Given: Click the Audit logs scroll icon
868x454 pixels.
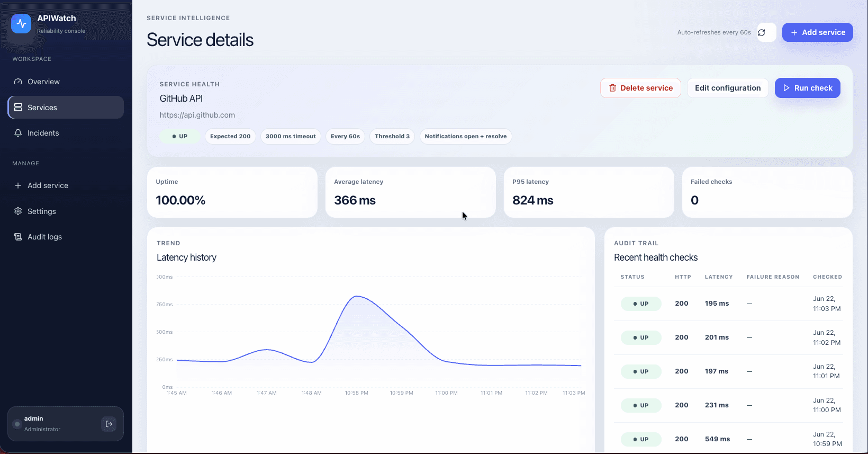Looking at the screenshot, I should tap(18, 237).
